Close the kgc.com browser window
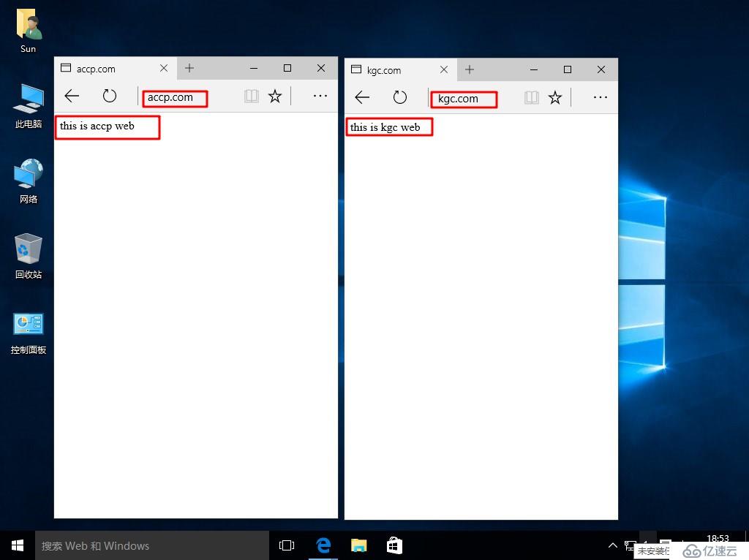Screen dimensions: 749x560 [x=601, y=69]
